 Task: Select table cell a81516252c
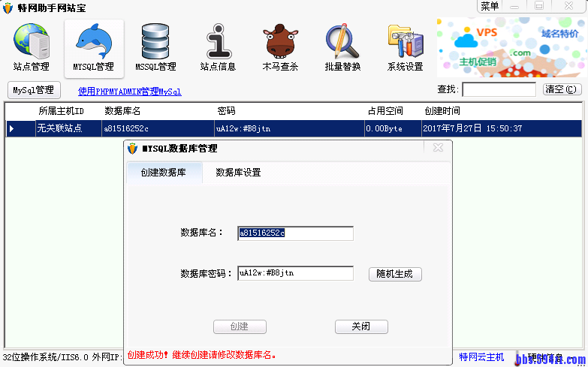(158, 128)
